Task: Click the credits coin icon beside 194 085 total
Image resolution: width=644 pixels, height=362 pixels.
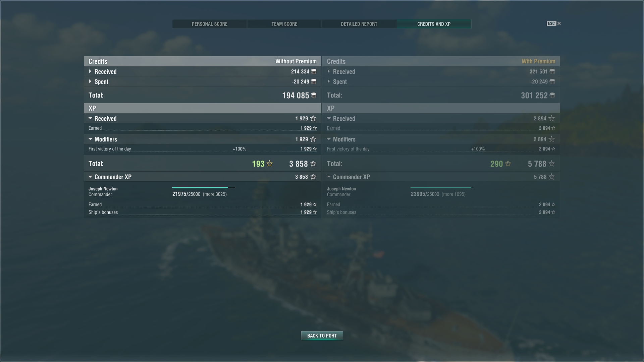Action: tap(314, 96)
